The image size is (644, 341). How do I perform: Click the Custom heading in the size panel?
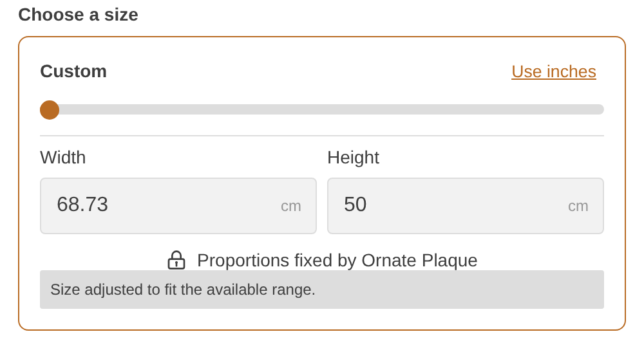tap(73, 71)
